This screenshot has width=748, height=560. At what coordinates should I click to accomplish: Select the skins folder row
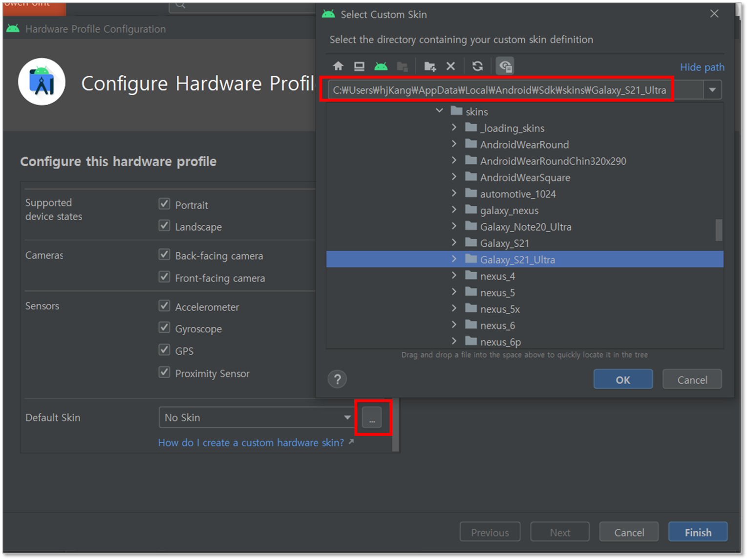[x=525, y=111]
